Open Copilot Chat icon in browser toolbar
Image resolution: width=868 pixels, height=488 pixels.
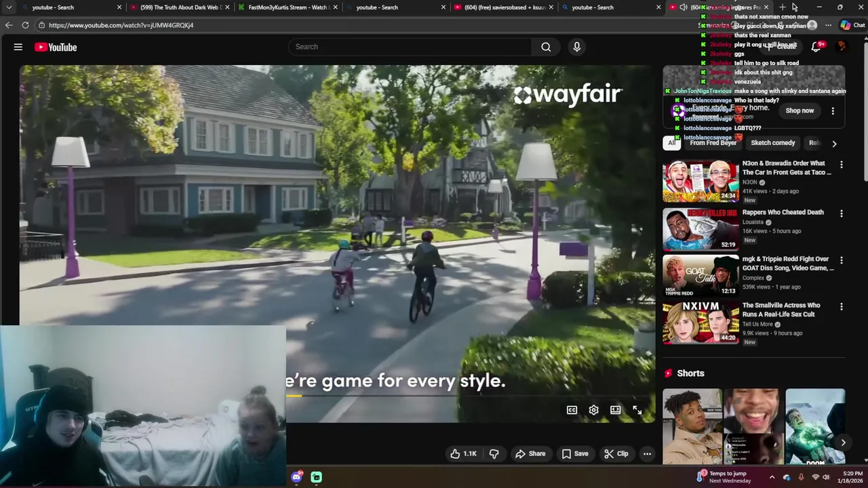[852, 25]
